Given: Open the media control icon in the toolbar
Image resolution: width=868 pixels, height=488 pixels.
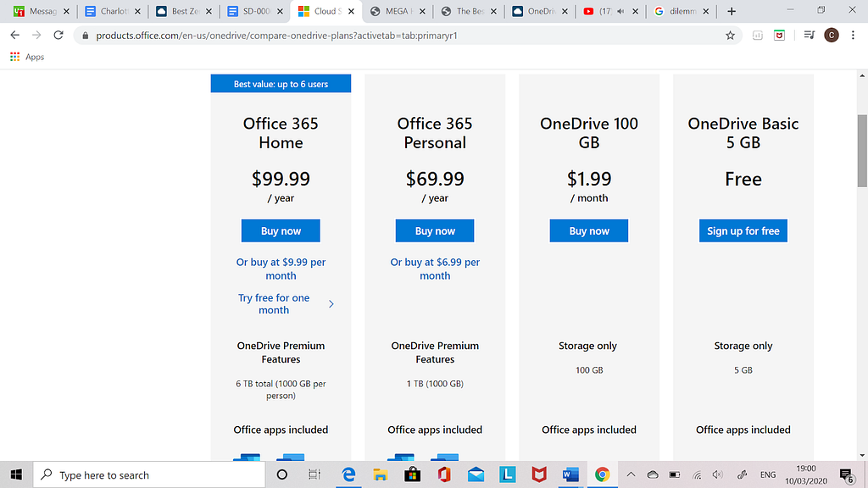Looking at the screenshot, I should 809,36.
